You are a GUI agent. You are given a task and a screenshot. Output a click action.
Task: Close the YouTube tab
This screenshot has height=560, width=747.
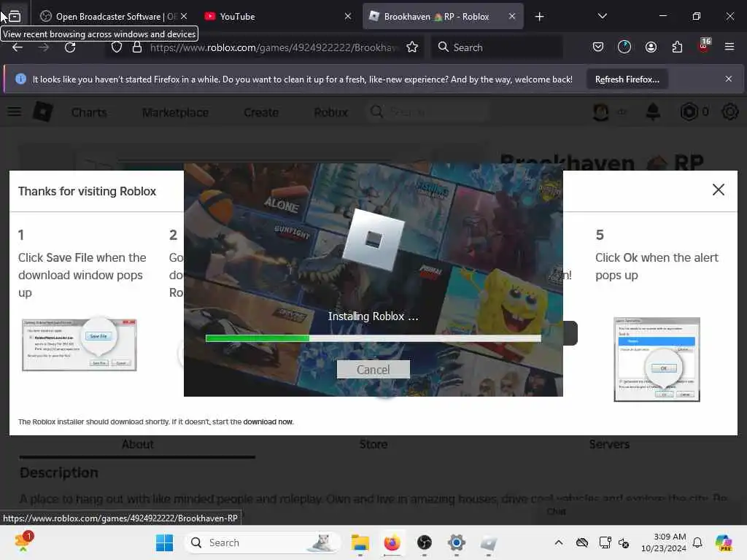click(348, 16)
